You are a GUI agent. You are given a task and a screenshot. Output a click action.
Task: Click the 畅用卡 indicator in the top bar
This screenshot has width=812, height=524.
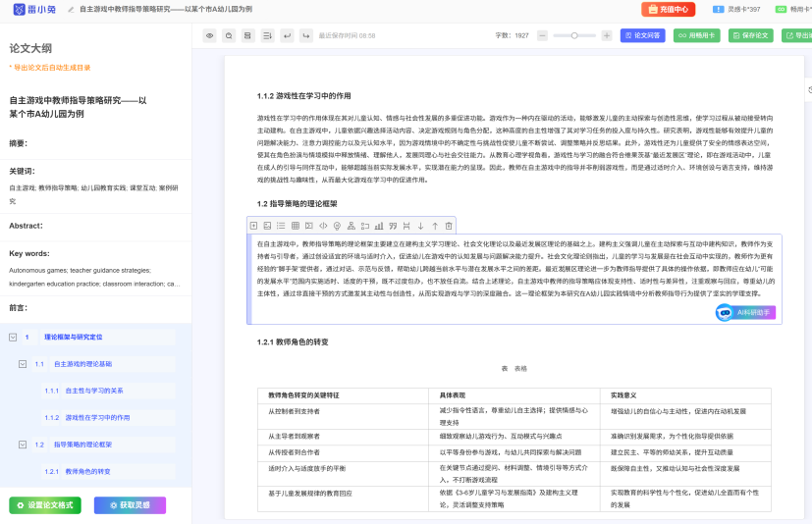tap(793, 9)
